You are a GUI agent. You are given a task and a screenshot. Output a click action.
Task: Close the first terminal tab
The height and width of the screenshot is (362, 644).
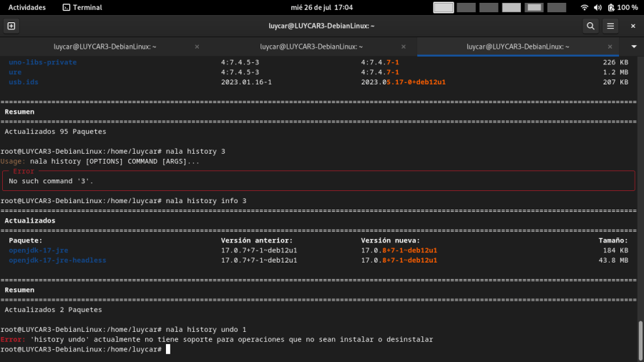(197, 47)
